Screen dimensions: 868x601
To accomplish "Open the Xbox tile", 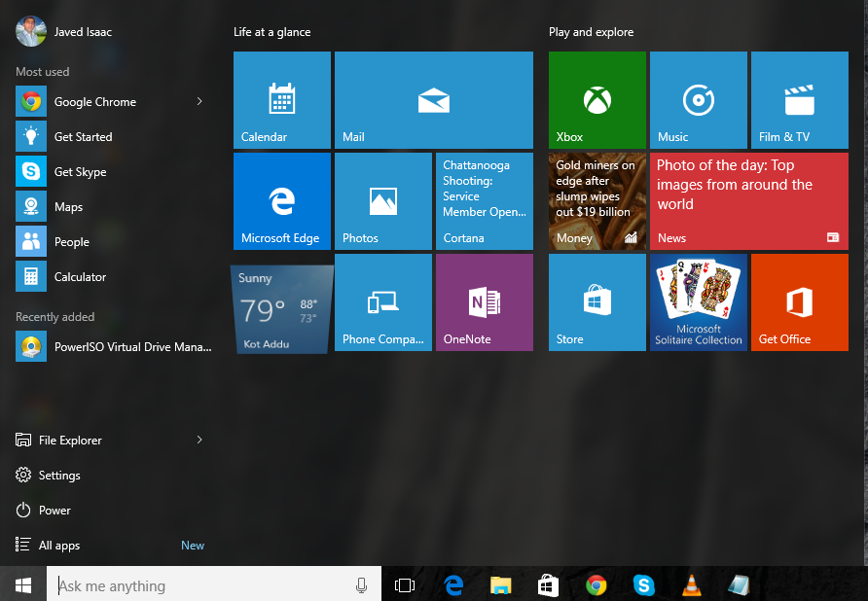I will 597,100.
